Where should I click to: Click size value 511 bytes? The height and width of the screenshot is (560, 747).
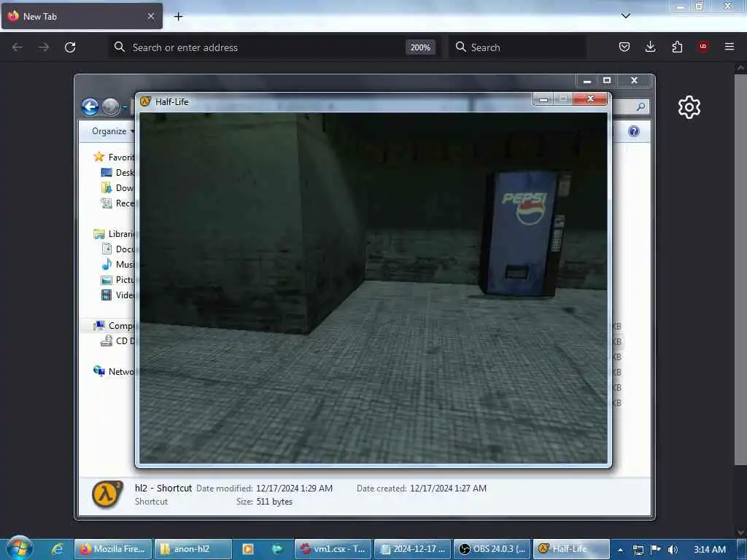(x=274, y=502)
